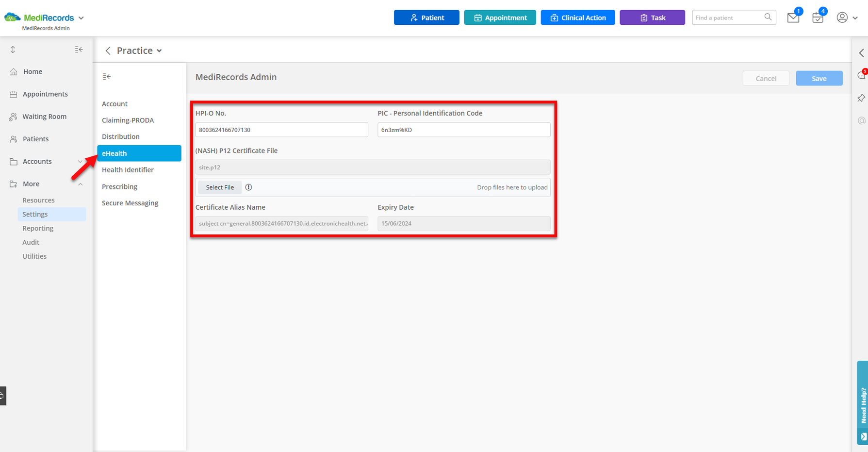Click the Patients person icon in sidebar
Image resolution: width=868 pixels, height=452 pixels.
coord(14,139)
